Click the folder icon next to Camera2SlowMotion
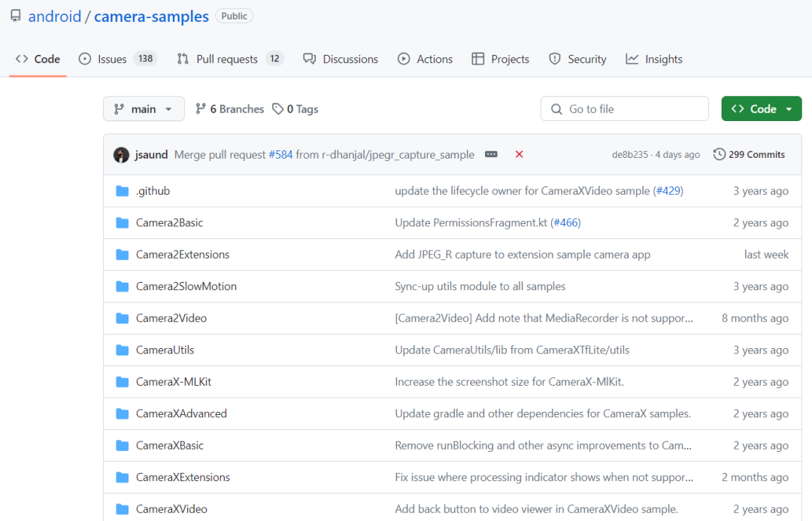 [123, 286]
